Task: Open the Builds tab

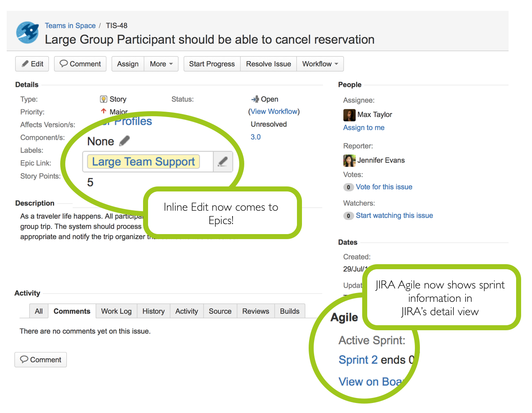Action: pyautogui.click(x=290, y=311)
